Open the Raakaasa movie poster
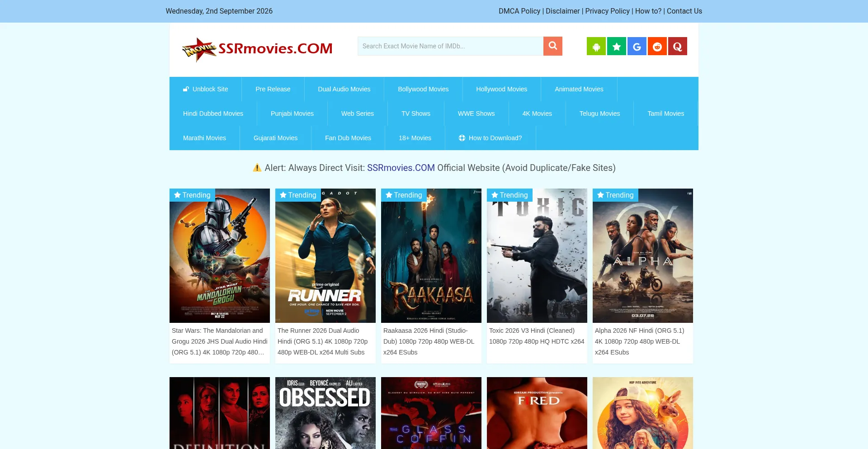868x449 pixels. coord(431,255)
